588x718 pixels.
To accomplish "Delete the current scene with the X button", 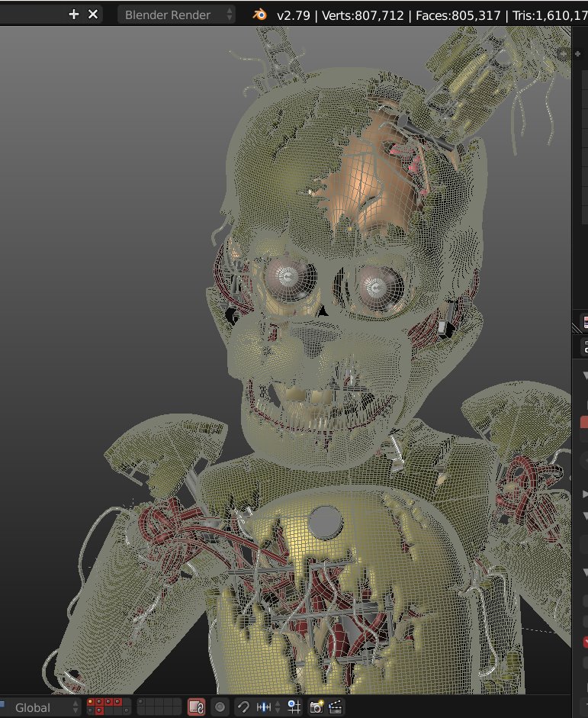I will point(93,14).
